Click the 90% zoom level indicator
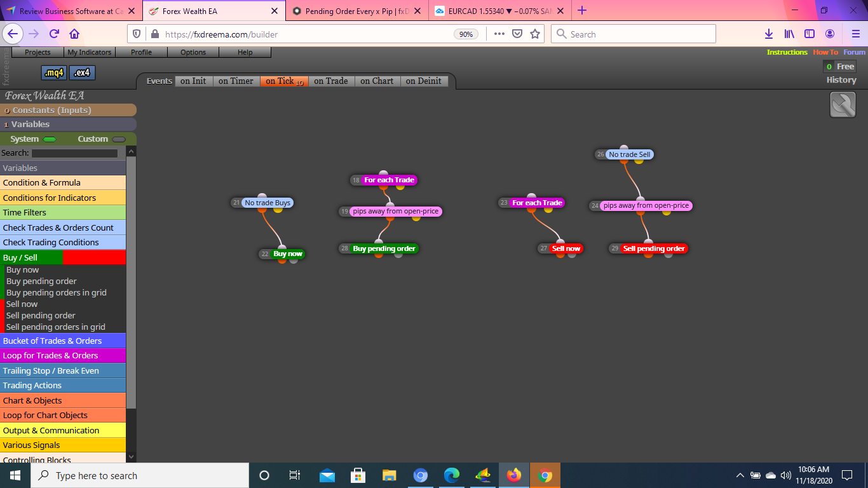 coord(466,34)
